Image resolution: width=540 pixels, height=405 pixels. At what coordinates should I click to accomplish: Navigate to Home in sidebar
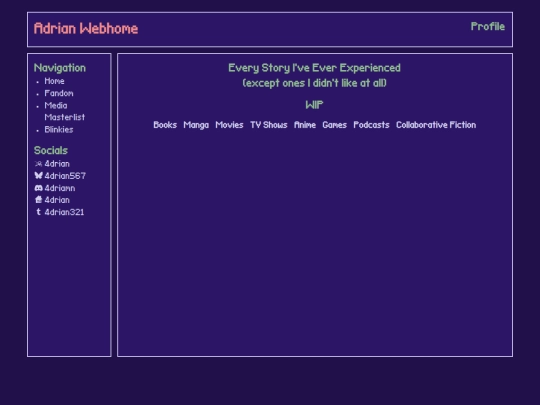point(54,81)
